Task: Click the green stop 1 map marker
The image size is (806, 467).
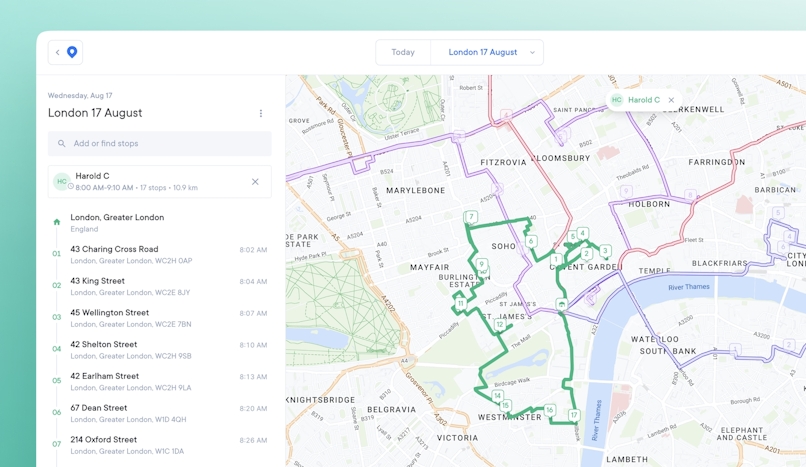Action: 556,259
